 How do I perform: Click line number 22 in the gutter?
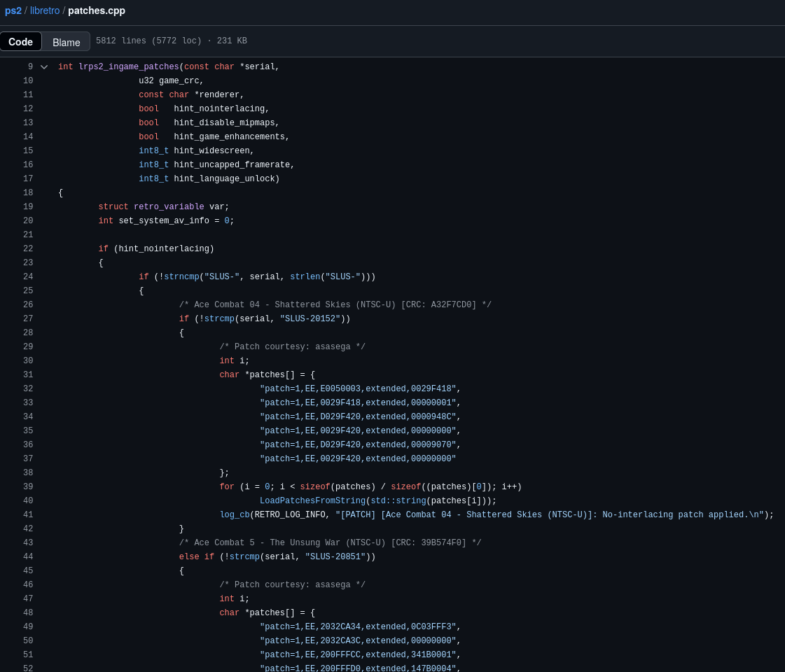(x=28, y=249)
